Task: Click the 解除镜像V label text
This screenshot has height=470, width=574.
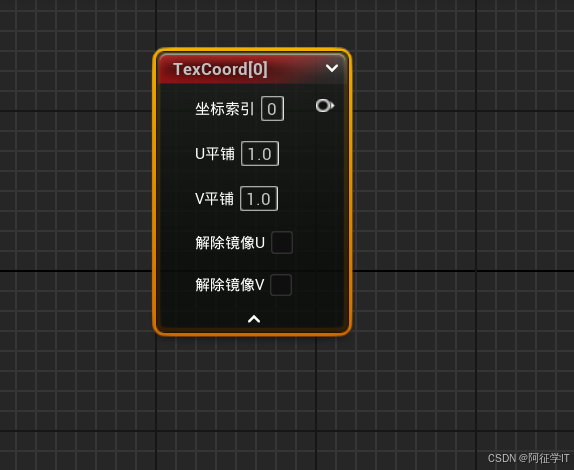Action: 230,285
